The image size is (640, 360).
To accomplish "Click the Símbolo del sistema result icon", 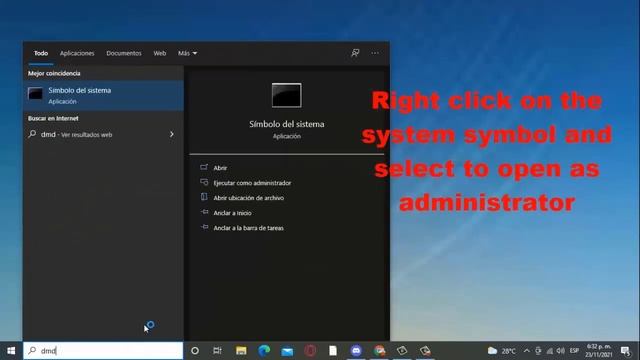I will coord(35,93).
